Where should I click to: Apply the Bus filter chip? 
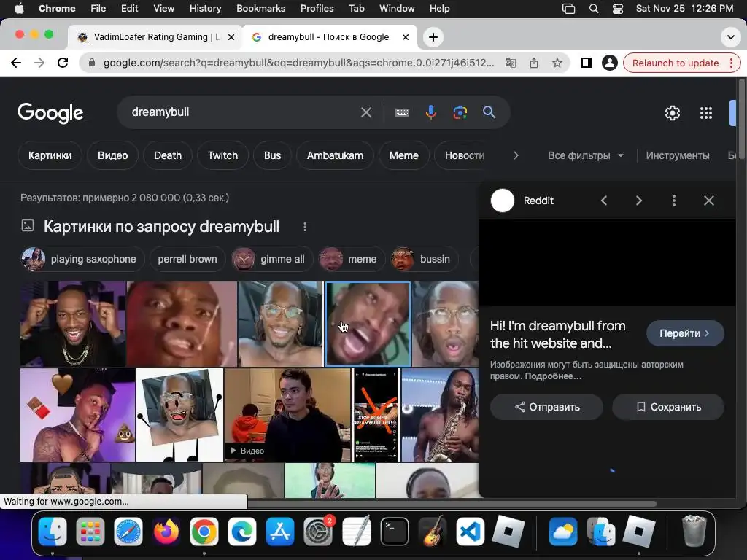(272, 155)
